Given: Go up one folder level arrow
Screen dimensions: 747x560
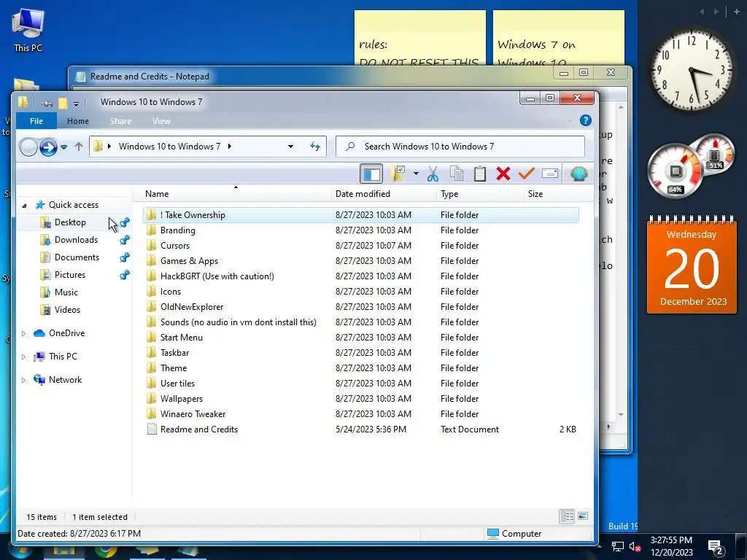Looking at the screenshot, I should point(79,147).
